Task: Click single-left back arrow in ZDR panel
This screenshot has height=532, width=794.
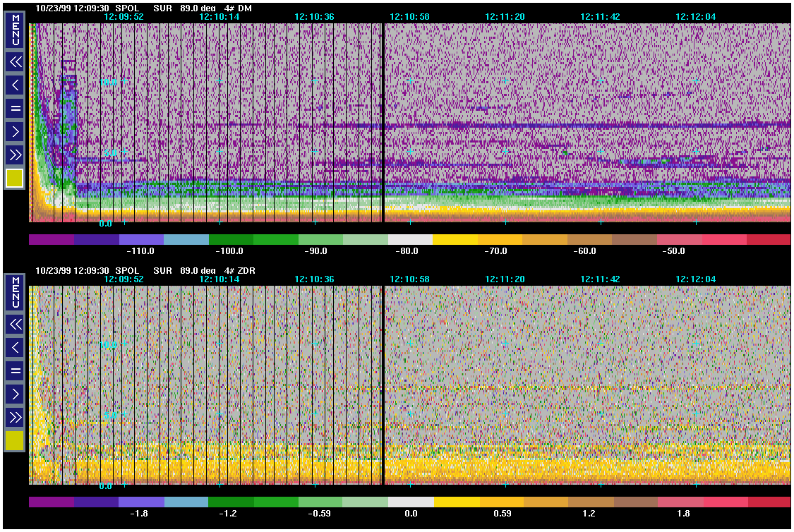Action: point(16,347)
